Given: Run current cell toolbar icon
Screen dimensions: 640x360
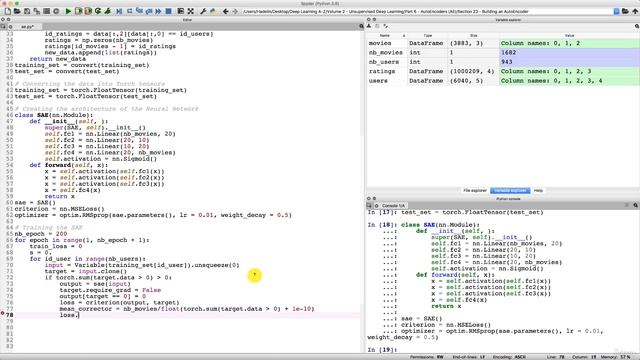Looking at the screenshot, I should [x=78, y=11].
